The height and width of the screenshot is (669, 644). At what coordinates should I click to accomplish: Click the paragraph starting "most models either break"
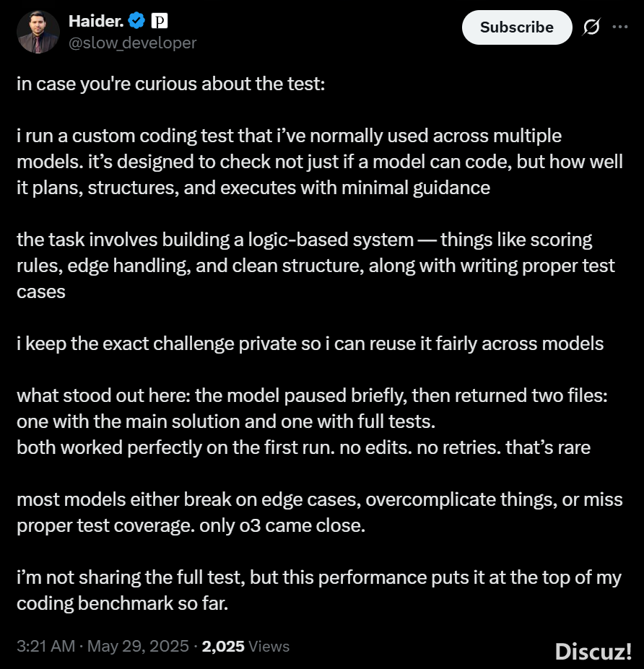[318, 512]
